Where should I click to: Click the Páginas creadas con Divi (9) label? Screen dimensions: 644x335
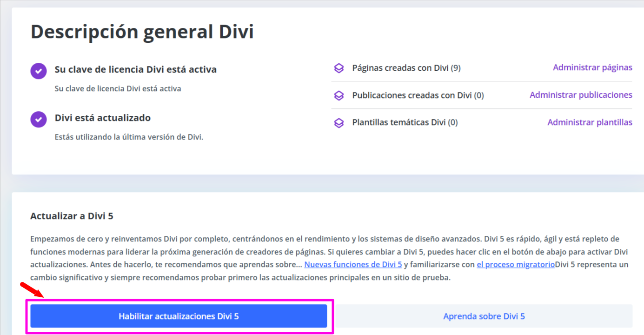(406, 68)
